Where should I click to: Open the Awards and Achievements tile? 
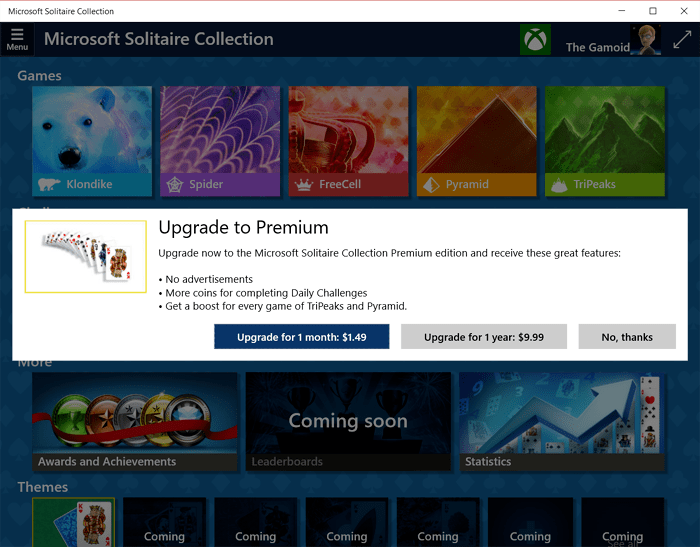[135, 420]
